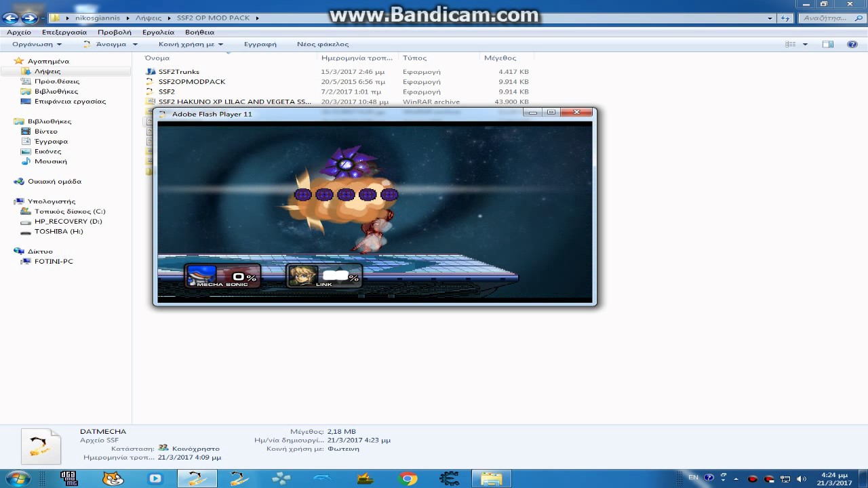
Task: Open the address bar history dropdown arrow
Action: pyautogui.click(x=770, y=18)
